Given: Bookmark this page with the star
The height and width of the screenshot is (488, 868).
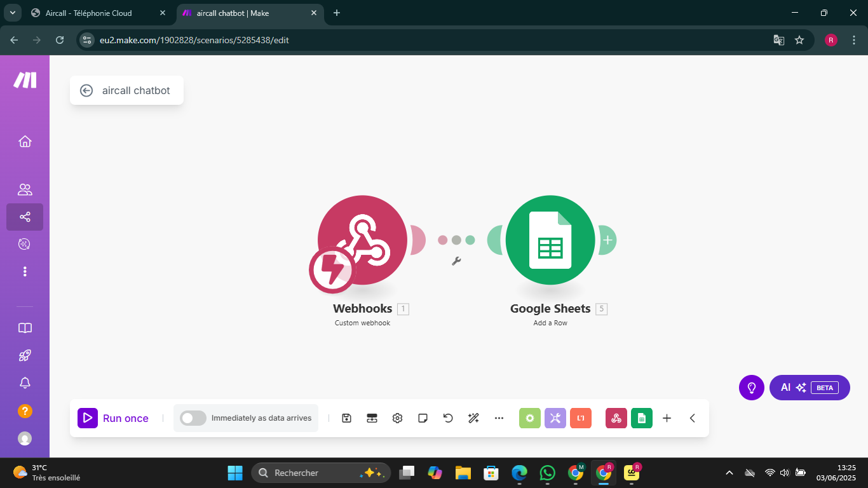Looking at the screenshot, I should click(x=799, y=40).
